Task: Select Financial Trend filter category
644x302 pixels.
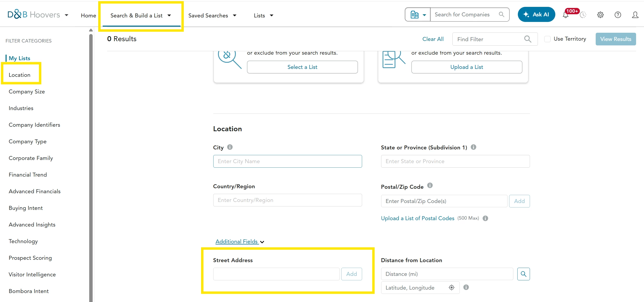Action: [x=28, y=174]
